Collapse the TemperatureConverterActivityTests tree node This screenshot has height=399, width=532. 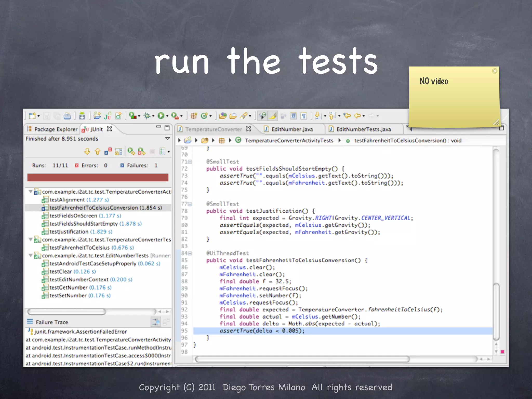(30, 191)
